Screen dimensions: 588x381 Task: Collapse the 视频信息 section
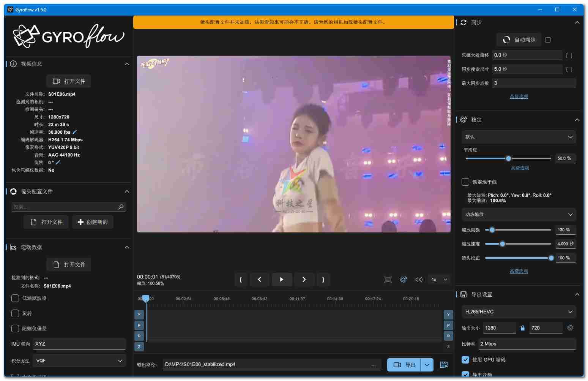coord(127,64)
